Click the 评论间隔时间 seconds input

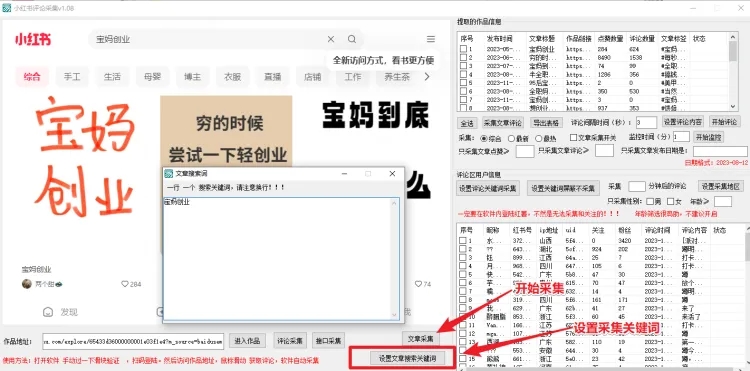point(646,122)
